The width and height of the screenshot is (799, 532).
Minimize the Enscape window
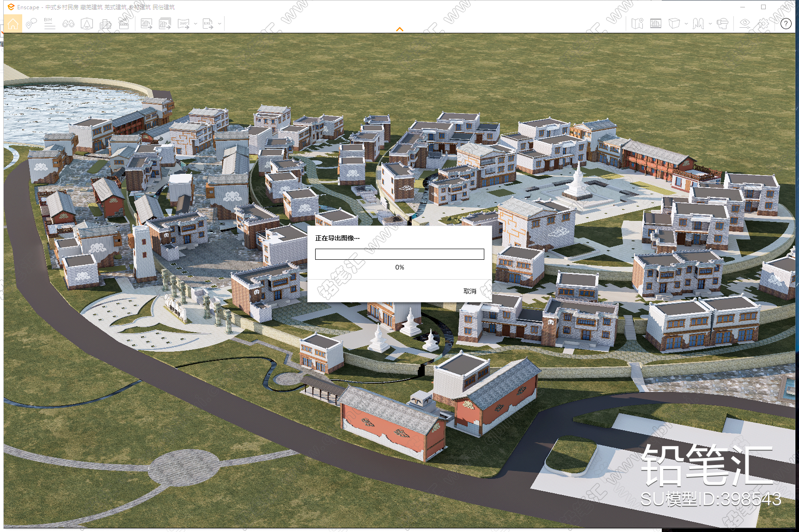tap(743, 7)
